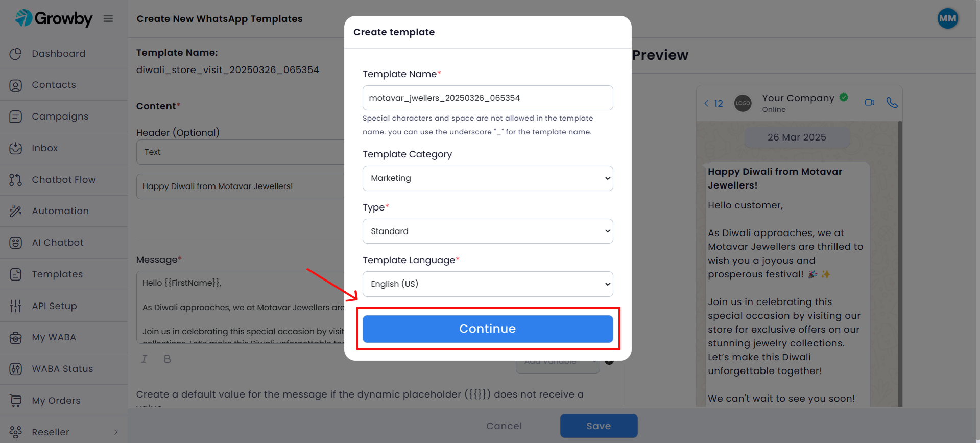Click the Template Name input field

click(x=488, y=98)
